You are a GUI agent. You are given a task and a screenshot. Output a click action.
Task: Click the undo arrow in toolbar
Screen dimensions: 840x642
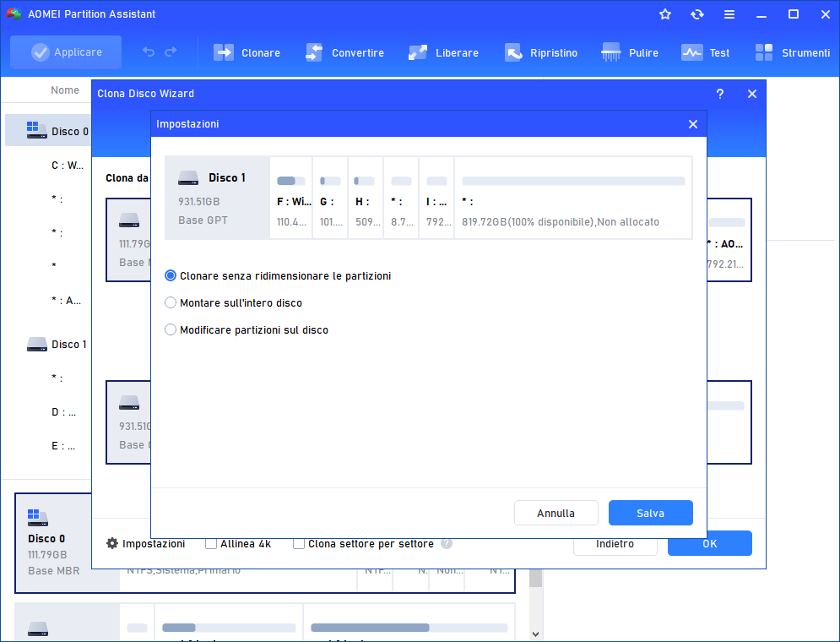tap(149, 52)
